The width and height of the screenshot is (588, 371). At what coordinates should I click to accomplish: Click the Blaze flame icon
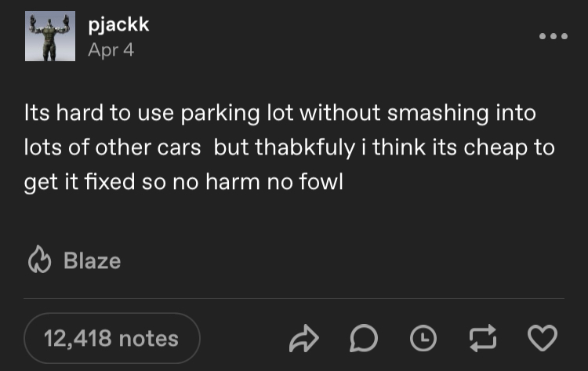pos(38,260)
